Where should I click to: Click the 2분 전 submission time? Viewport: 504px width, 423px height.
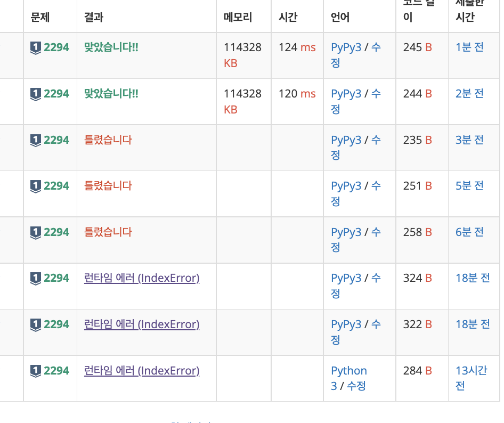point(469,94)
